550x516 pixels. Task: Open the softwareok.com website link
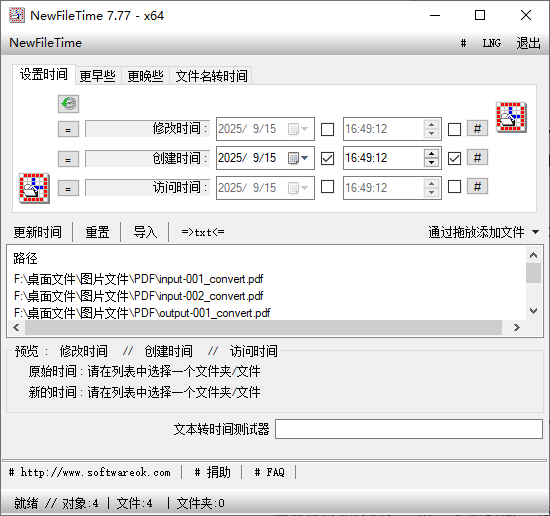coord(90,473)
